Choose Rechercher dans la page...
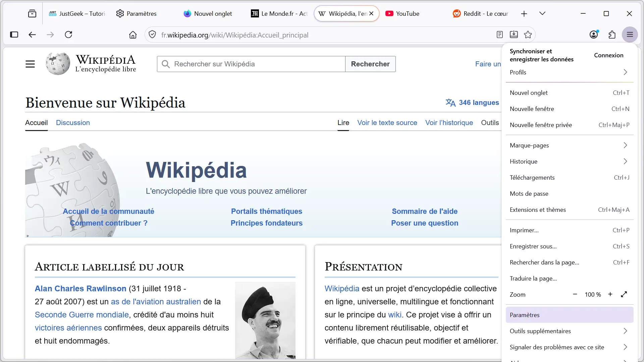 pyautogui.click(x=569, y=262)
